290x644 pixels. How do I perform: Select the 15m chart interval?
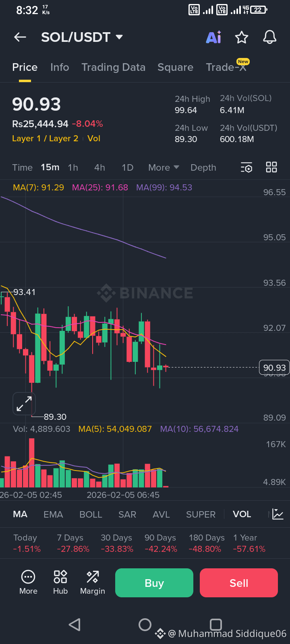point(50,167)
